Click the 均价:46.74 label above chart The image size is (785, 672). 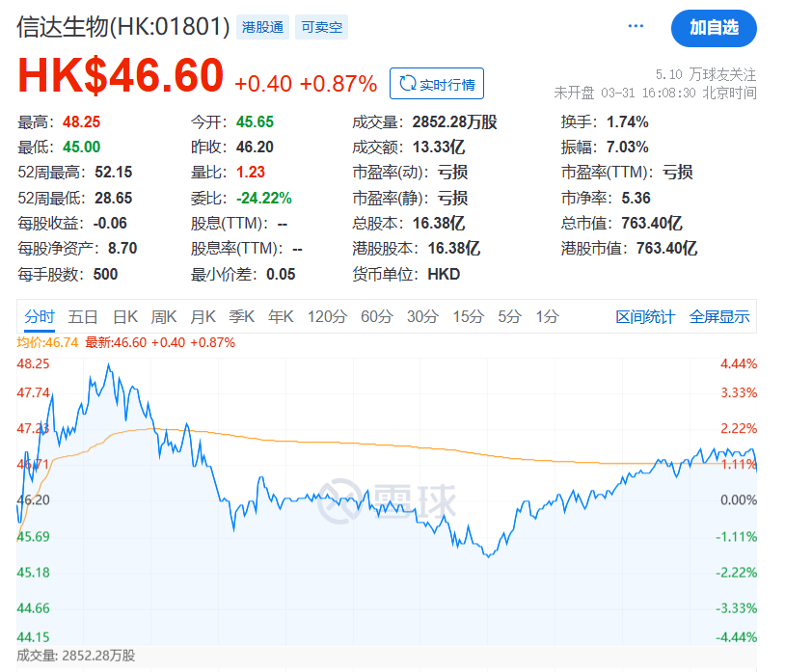tap(47, 343)
